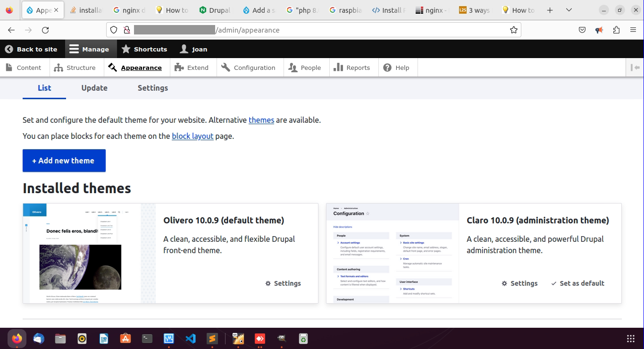This screenshot has width=644, height=349.
Task: Switch to the "installa" browser tab
Action: click(x=85, y=10)
